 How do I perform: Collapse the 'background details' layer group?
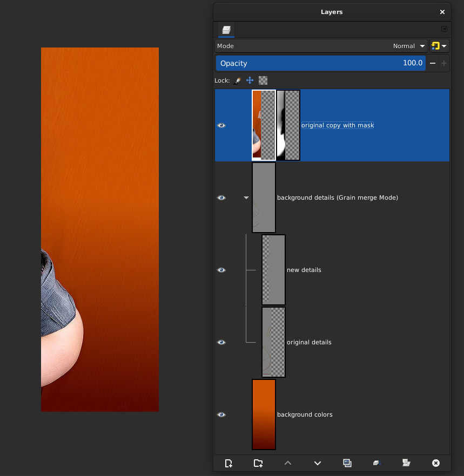point(246,198)
